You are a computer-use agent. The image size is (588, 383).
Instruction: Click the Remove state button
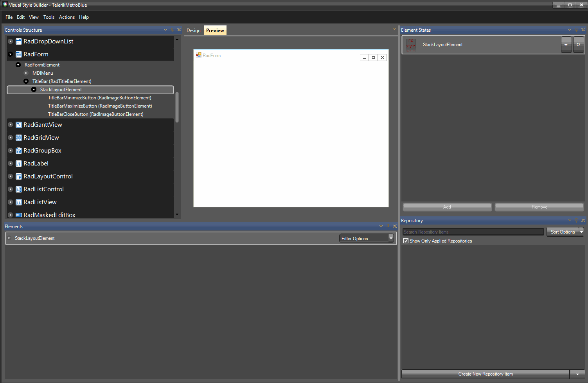tap(539, 207)
